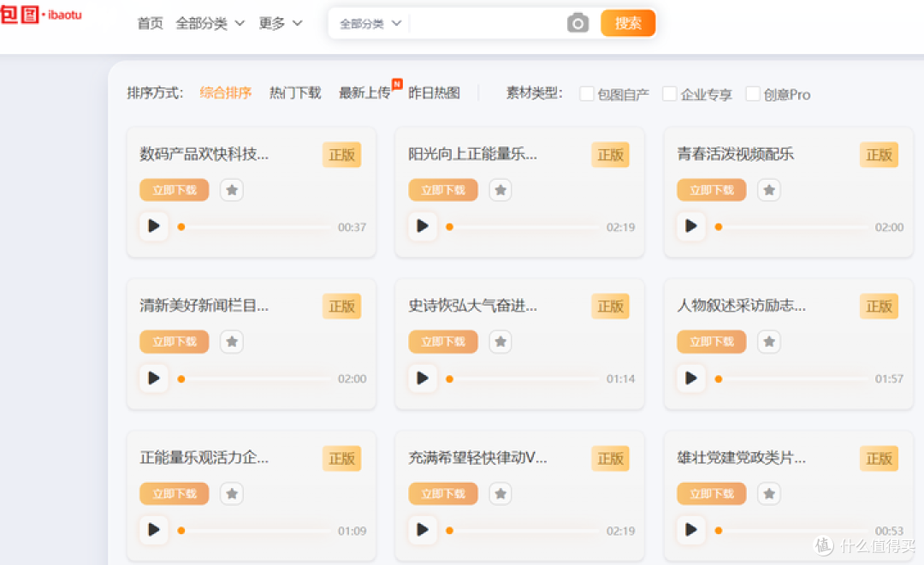
Task: Open 充满希望轻快律动V track title
Action: pos(478,458)
